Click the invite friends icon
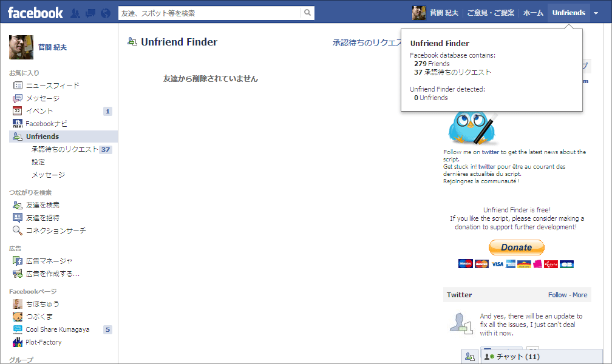 (x=18, y=218)
